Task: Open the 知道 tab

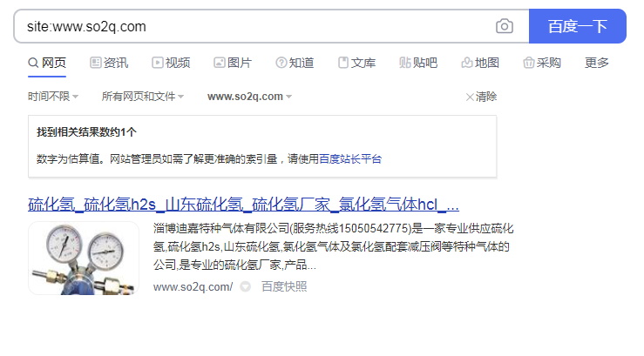Action: [295, 63]
